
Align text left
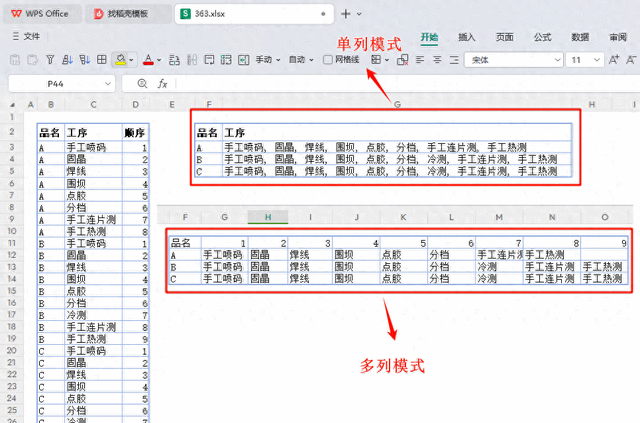coord(420,60)
